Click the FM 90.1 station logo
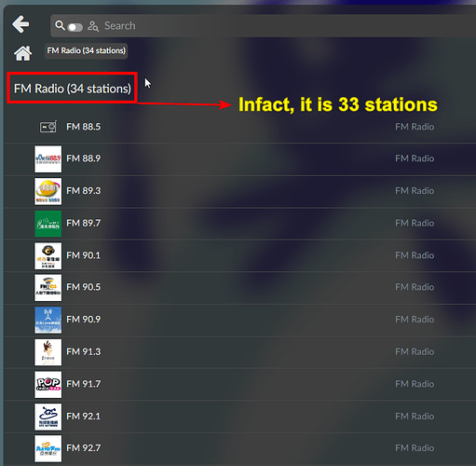476x466 pixels. (48, 256)
